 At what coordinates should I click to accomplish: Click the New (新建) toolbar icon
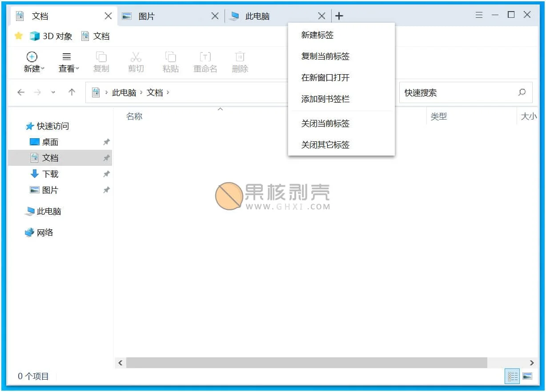coord(32,57)
